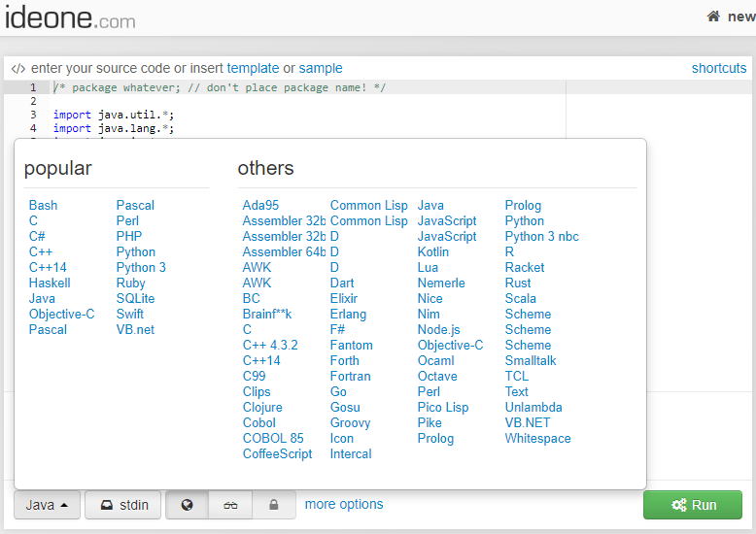Select Assembler 64b language
Viewport: 756px width, 534px height.
coord(285,251)
